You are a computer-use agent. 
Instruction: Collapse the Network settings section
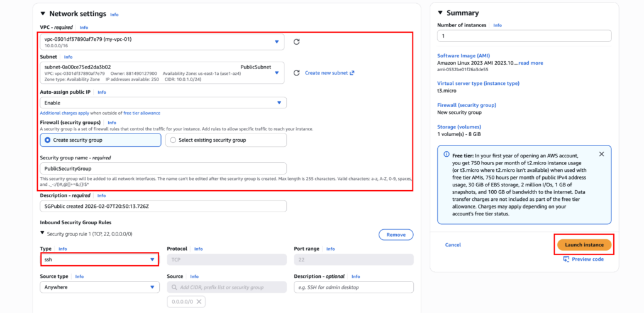pyautogui.click(x=43, y=13)
